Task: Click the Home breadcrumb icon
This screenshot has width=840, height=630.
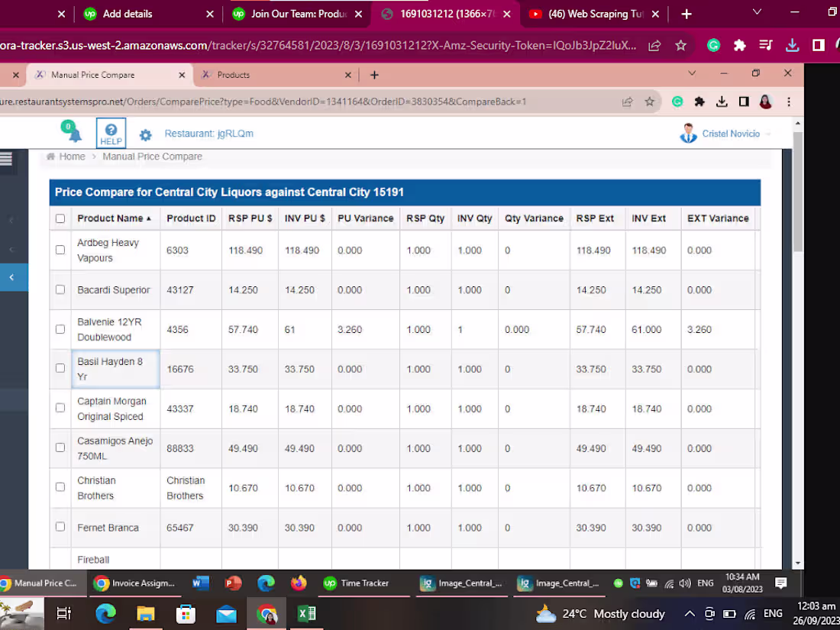Action: [51, 157]
